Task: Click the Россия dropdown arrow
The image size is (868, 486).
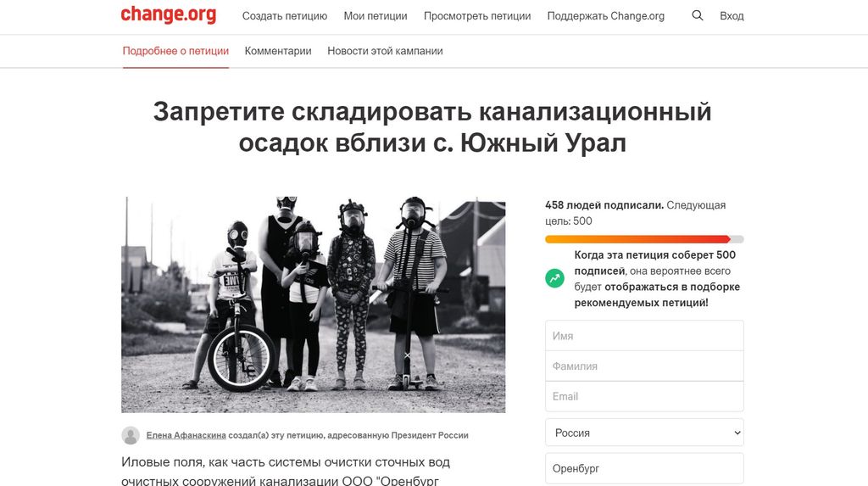Action: click(737, 433)
